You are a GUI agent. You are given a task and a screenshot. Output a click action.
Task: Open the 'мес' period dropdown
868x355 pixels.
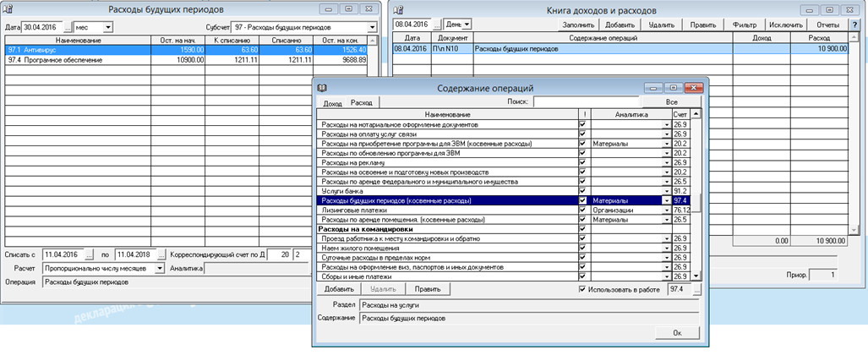107,26
